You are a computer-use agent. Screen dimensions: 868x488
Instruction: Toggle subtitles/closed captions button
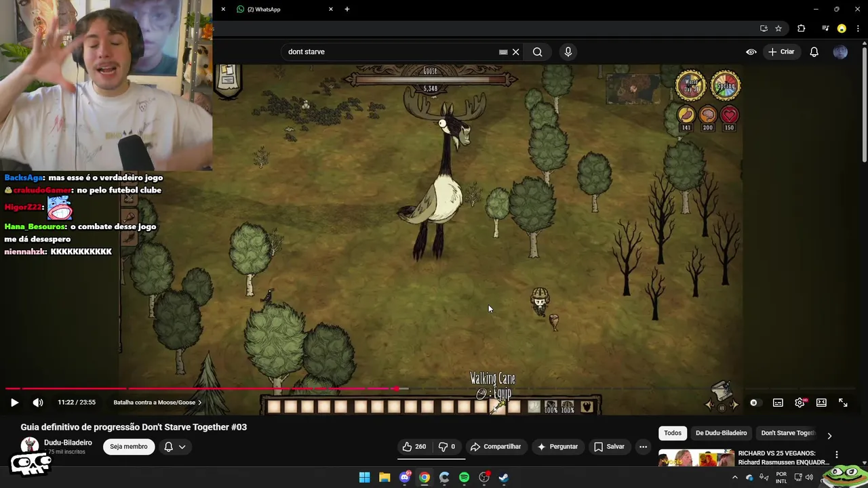click(x=778, y=403)
